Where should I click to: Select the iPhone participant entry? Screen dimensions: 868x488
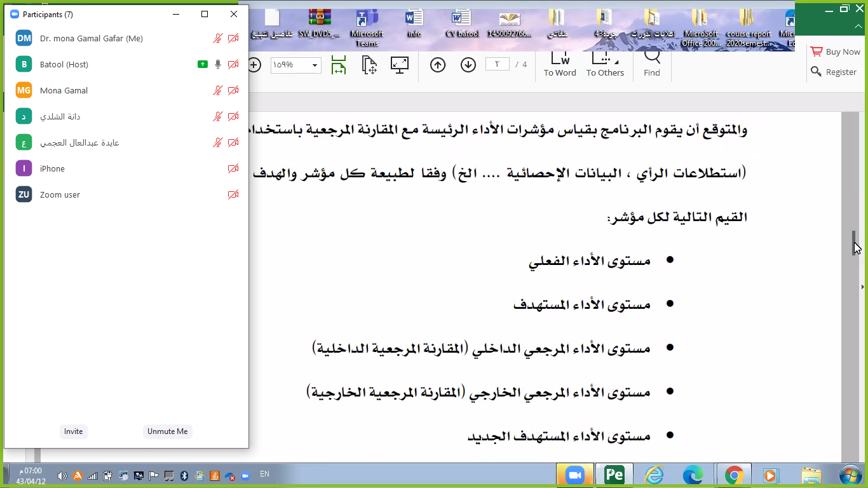click(52, 169)
